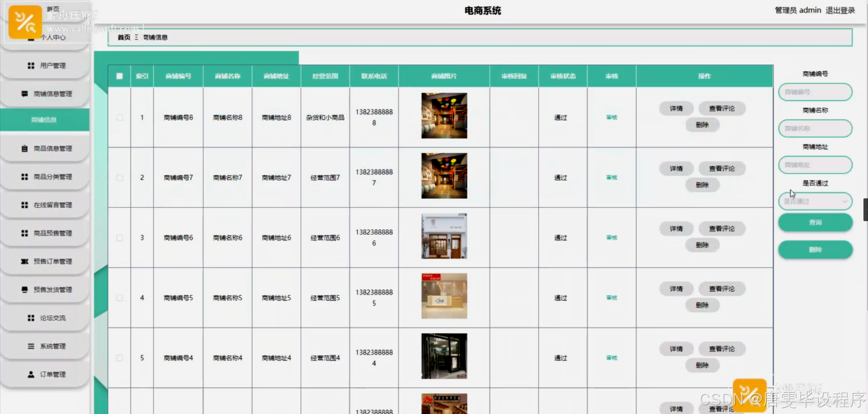Click the green 删除 button below 查询
Screen dimensions: 868x414
(815, 249)
